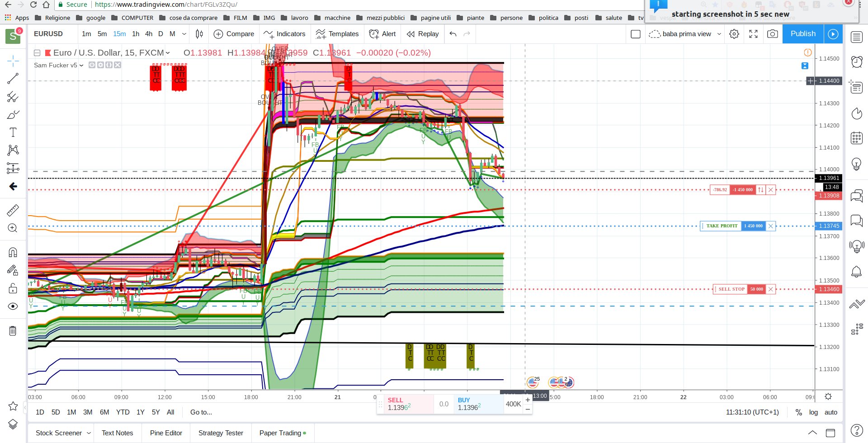The width and height of the screenshot is (868, 443).
Task: Open the Pine Editor tab
Action: [x=166, y=433]
